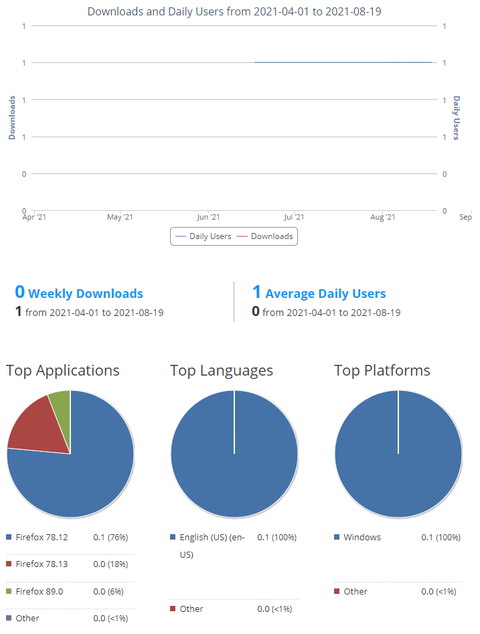Image resolution: width=480 pixels, height=634 pixels.
Task: Select the Firefox 89.0 legend label
Action: point(39,592)
